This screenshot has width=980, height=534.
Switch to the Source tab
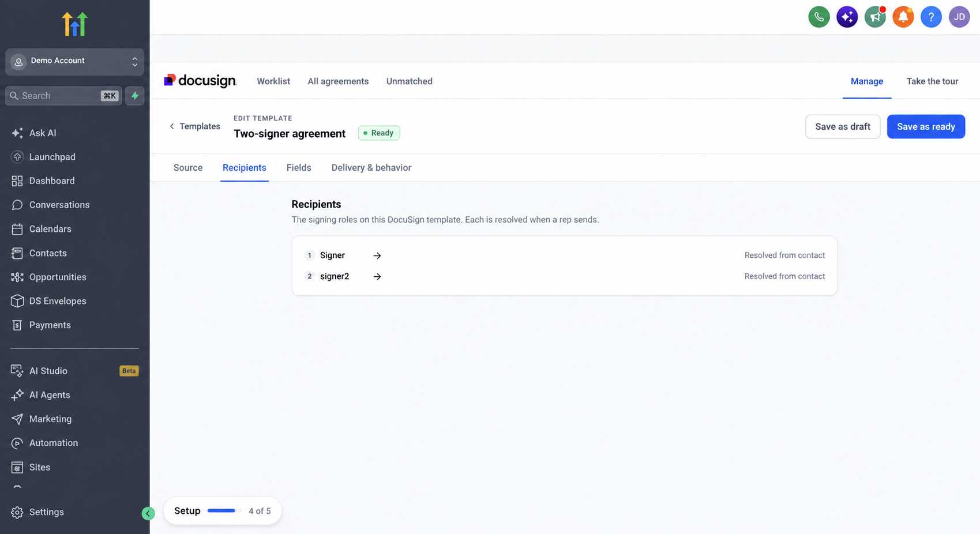[188, 168]
